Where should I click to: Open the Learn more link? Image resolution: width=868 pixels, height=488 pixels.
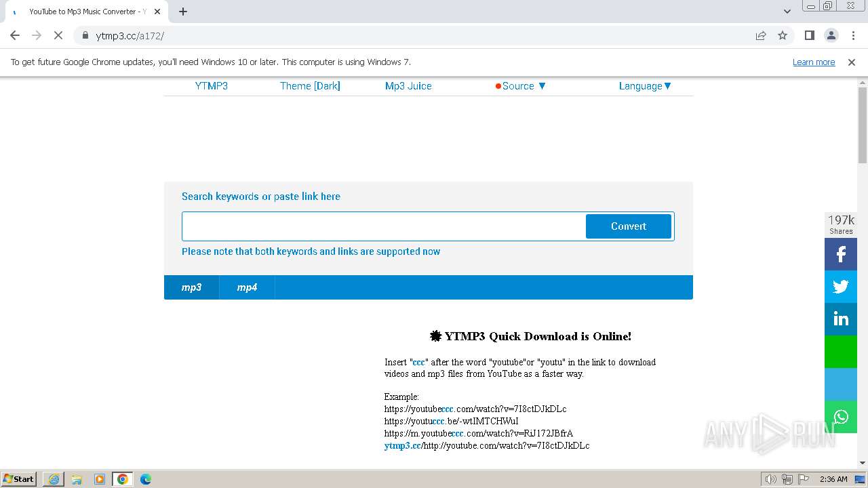click(814, 62)
